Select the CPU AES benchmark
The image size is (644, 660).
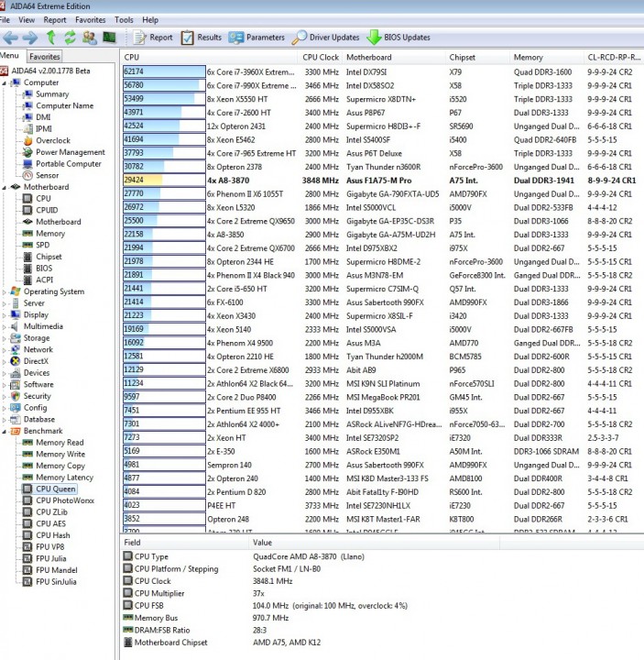50,523
